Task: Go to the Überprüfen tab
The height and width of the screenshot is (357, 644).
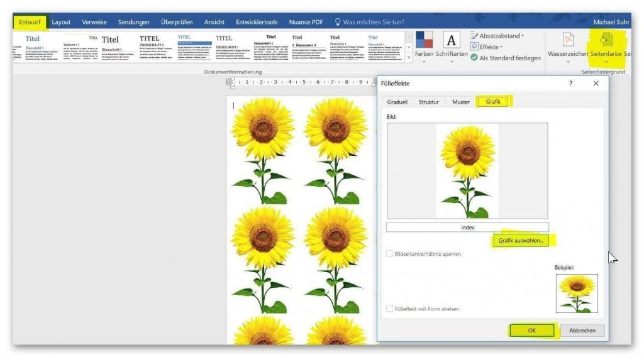Action: 177,22
